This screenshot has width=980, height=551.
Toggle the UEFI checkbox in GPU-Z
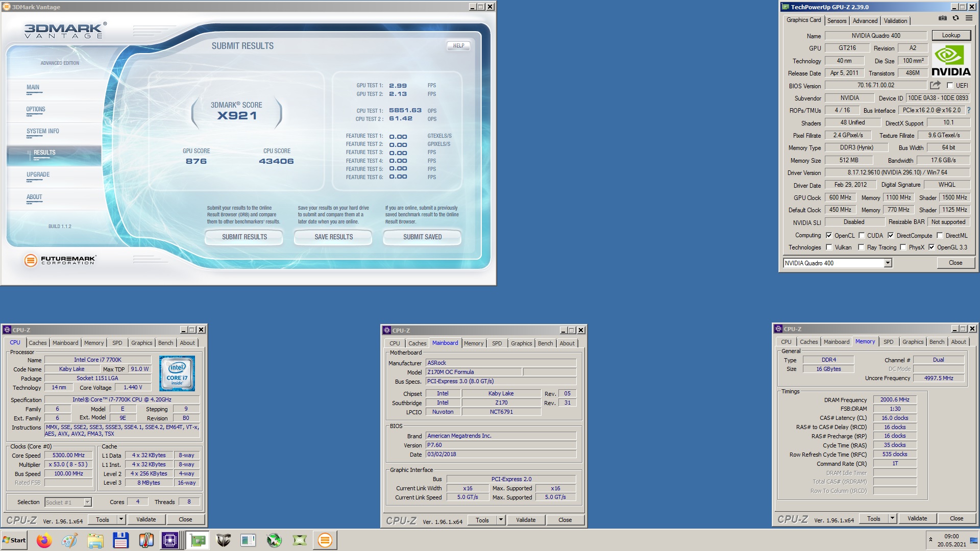950,86
